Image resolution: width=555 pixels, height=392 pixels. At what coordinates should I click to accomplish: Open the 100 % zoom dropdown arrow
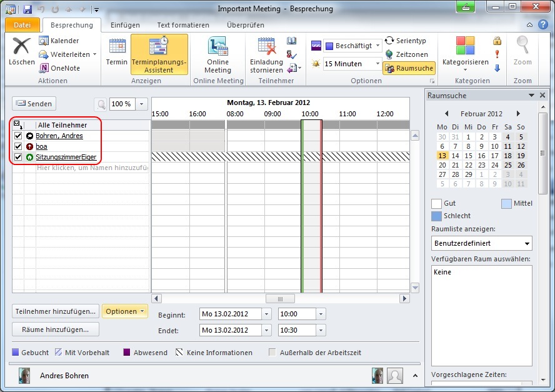point(142,104)
